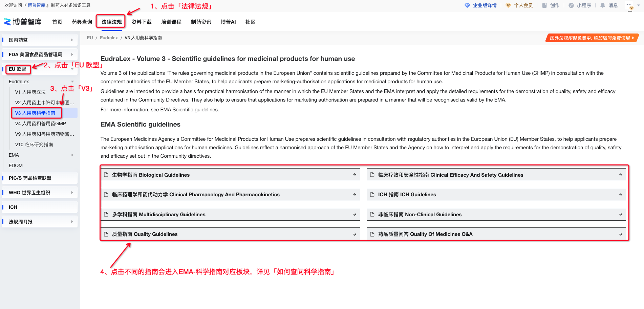Open the 培训课程 nav tab
The image size is (644, 309).
click(171, 22)
